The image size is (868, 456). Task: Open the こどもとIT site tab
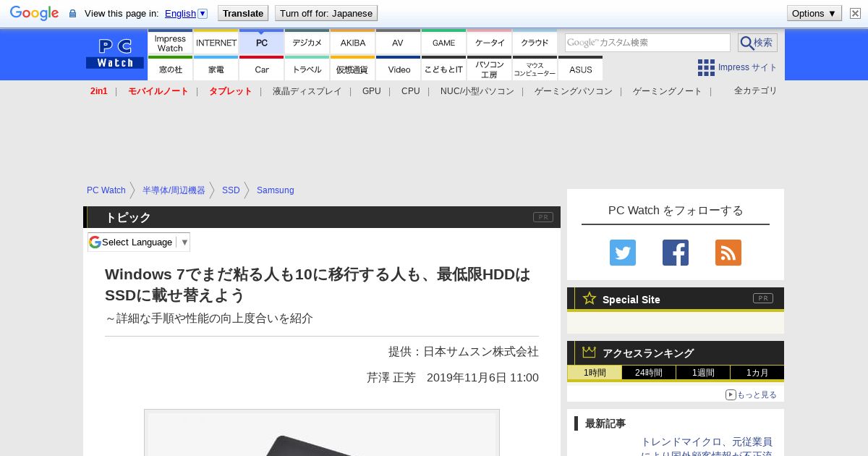click(x=443, y=69)
